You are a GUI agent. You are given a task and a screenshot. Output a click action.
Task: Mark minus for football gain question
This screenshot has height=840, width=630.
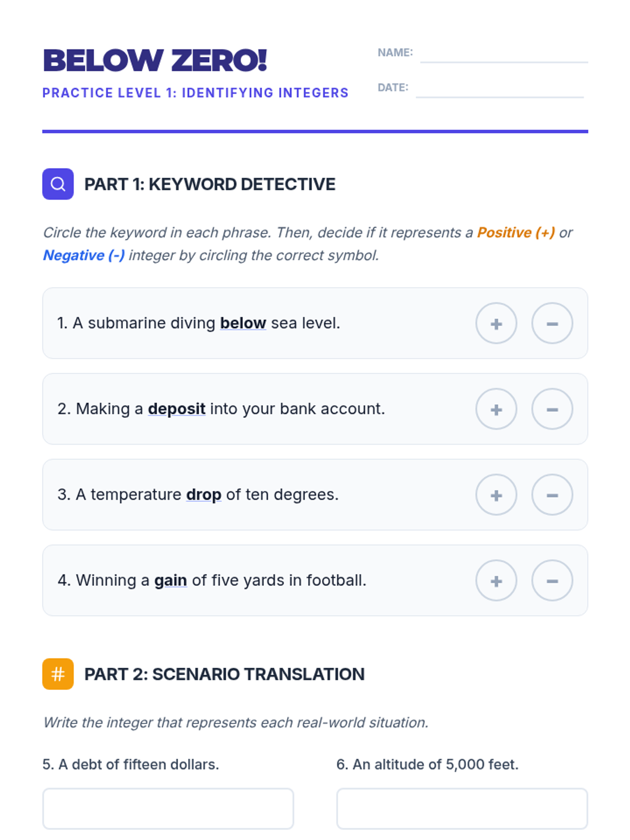552,581
